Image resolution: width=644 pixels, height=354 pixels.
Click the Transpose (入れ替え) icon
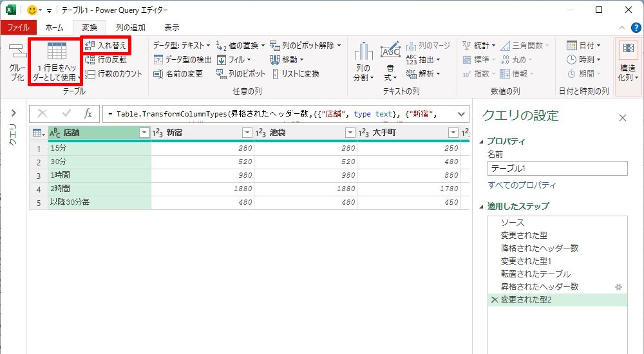[90, 45]
